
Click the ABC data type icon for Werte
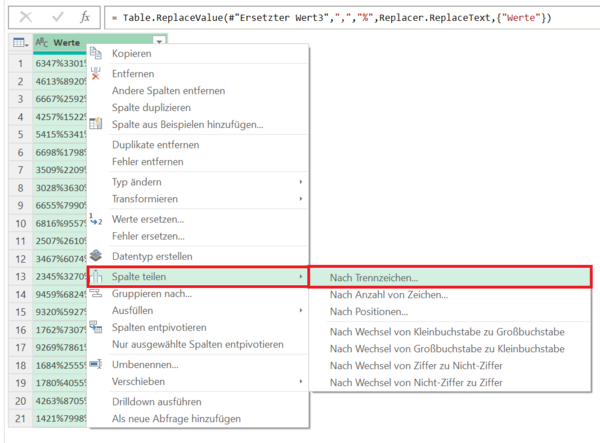tap(41, 43)
